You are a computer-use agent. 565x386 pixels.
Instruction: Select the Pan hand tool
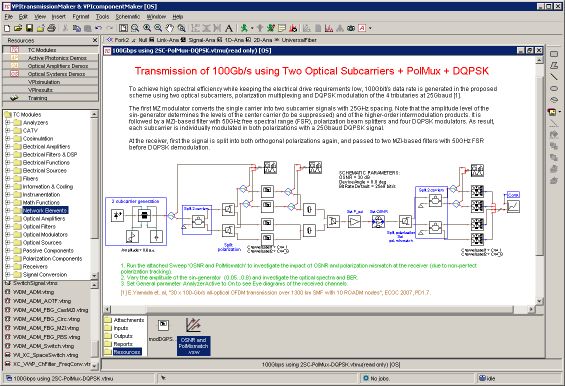coord(169,28)
